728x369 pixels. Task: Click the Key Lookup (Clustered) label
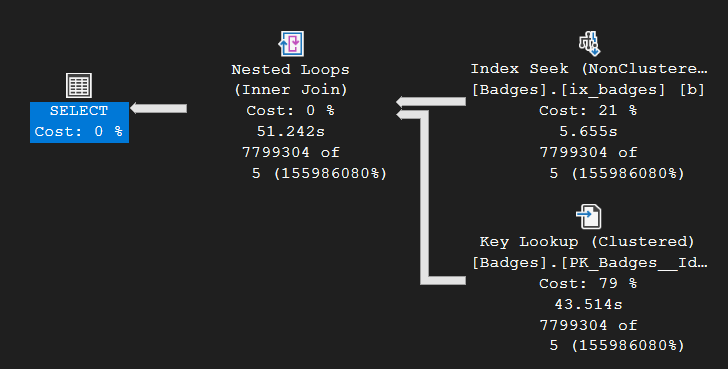(587, 242)
